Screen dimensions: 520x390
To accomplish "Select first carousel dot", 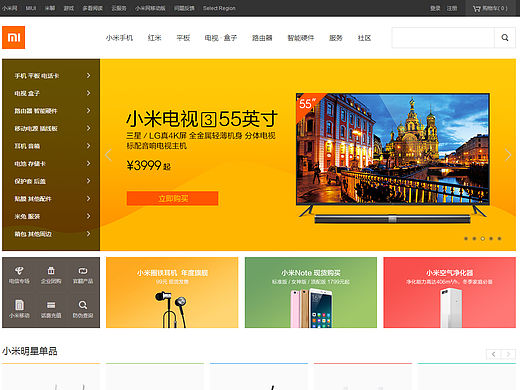I will click(466, 238).
